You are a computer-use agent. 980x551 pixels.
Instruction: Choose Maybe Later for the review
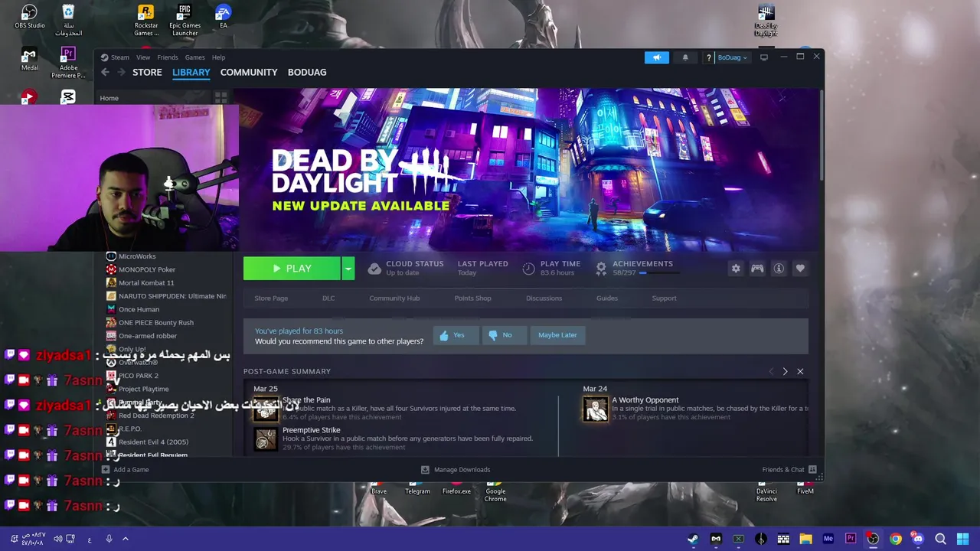point(557,335)
